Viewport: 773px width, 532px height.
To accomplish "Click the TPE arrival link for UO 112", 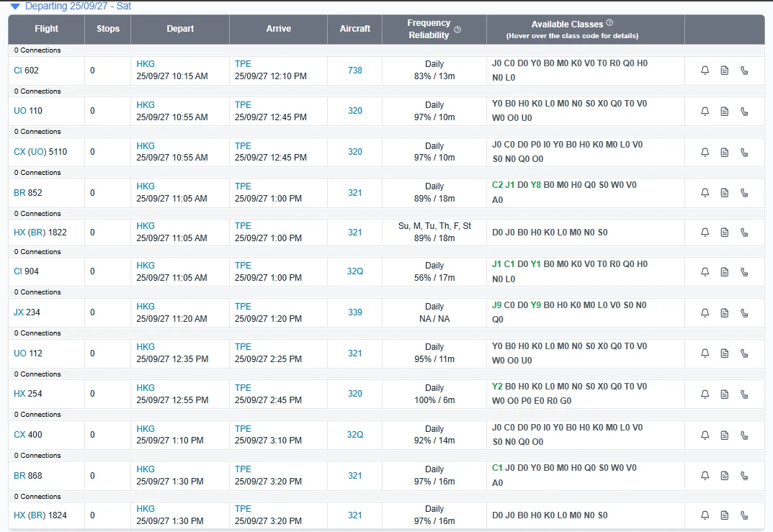I will pos(243,347).
